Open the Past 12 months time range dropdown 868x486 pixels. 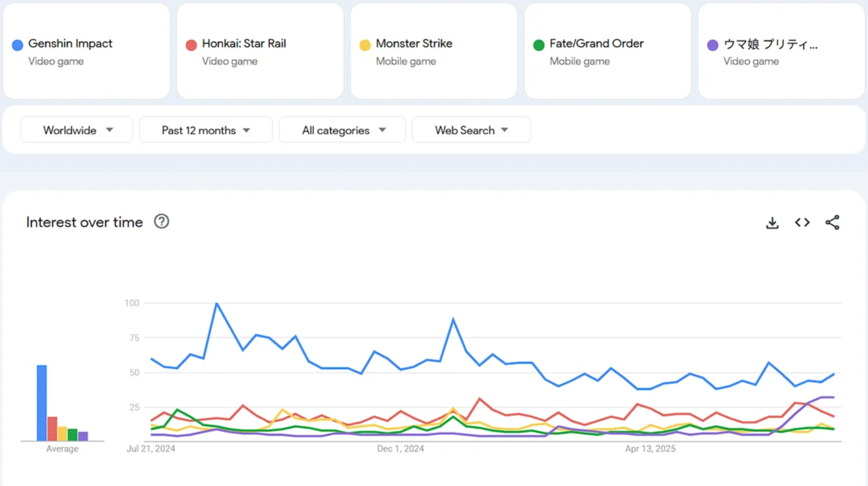tap(205, 129)
